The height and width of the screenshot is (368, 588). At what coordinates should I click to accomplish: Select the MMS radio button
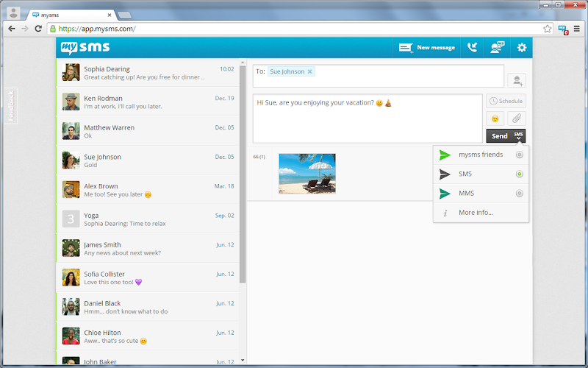point(520,194)
